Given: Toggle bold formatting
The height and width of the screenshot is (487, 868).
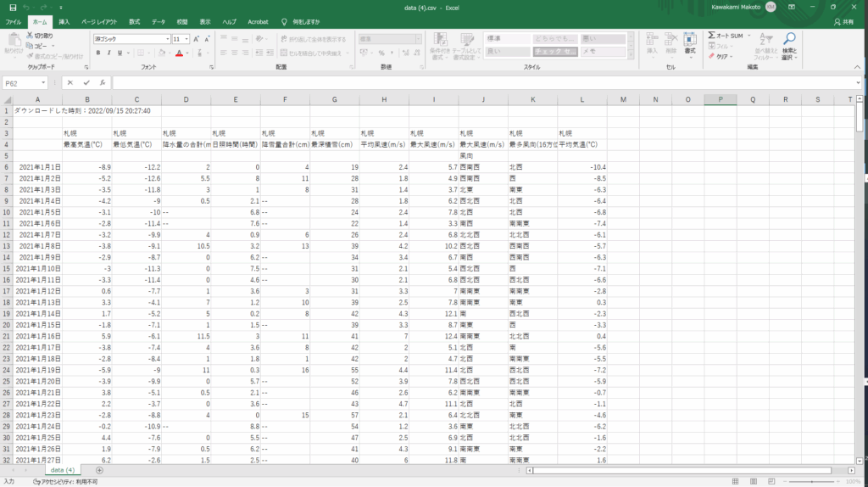Looking at the screenshot, I should 98,53.
